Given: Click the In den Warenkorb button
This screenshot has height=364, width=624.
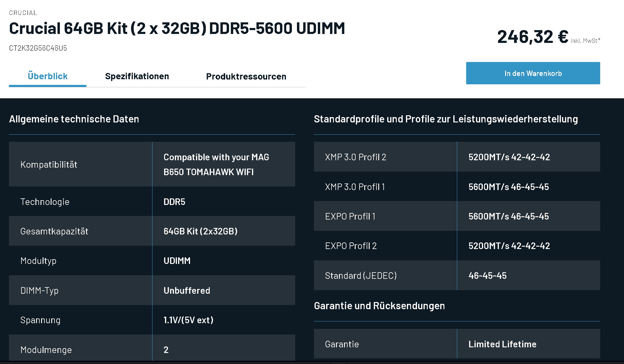Looking at the screenshot, I should point(533,73).
